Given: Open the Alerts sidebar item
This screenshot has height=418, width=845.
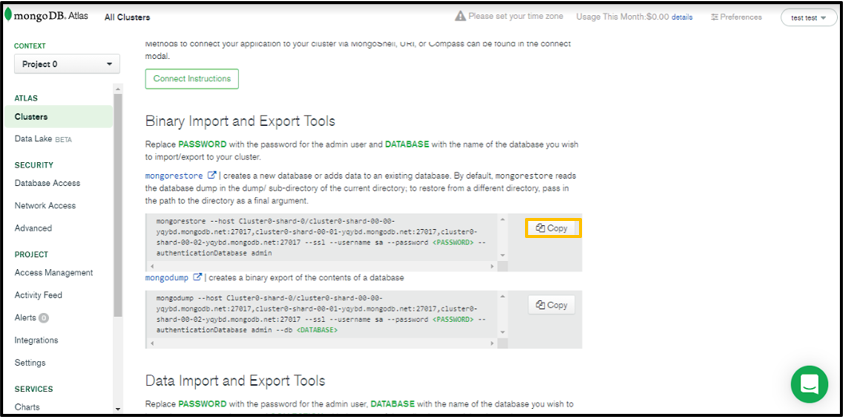Looking at the screenshot, I should click(x=26, y=318).
